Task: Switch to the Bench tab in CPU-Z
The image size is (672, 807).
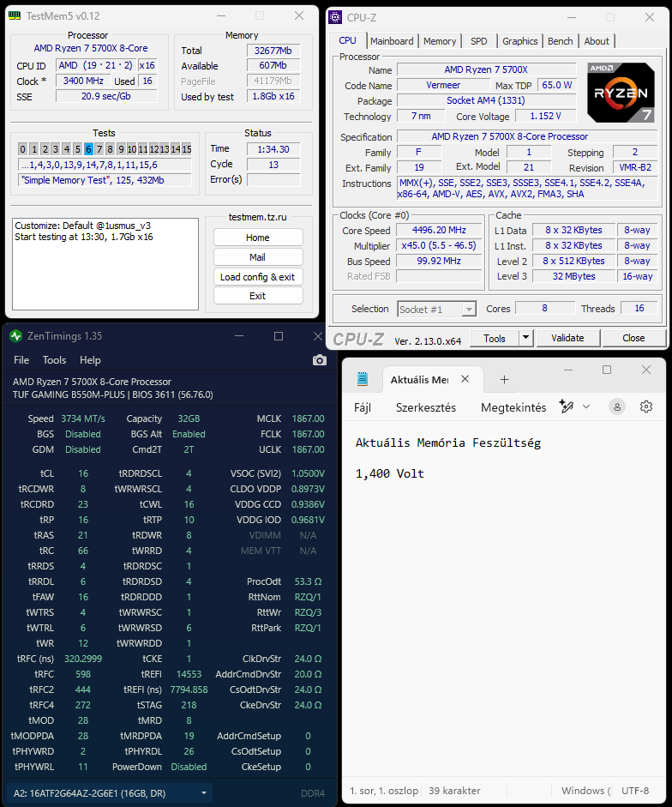Action: coord(560,41)
